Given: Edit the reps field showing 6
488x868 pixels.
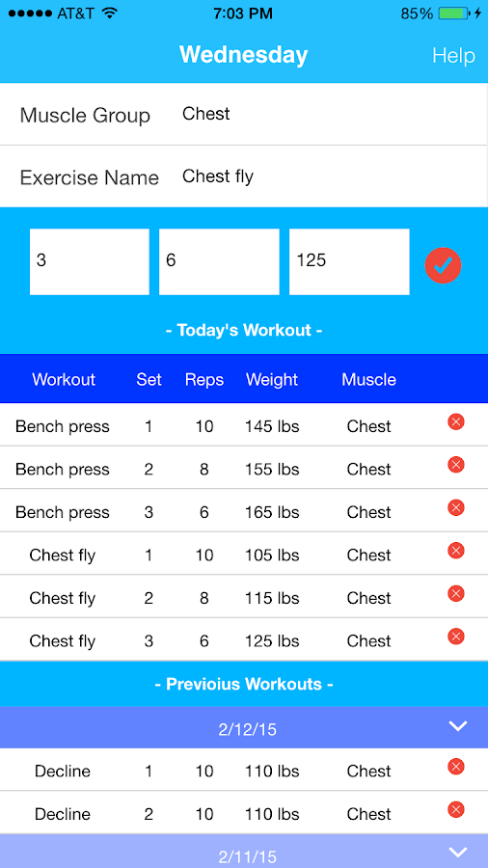Looking at the screenshot, I should point(219,261).
